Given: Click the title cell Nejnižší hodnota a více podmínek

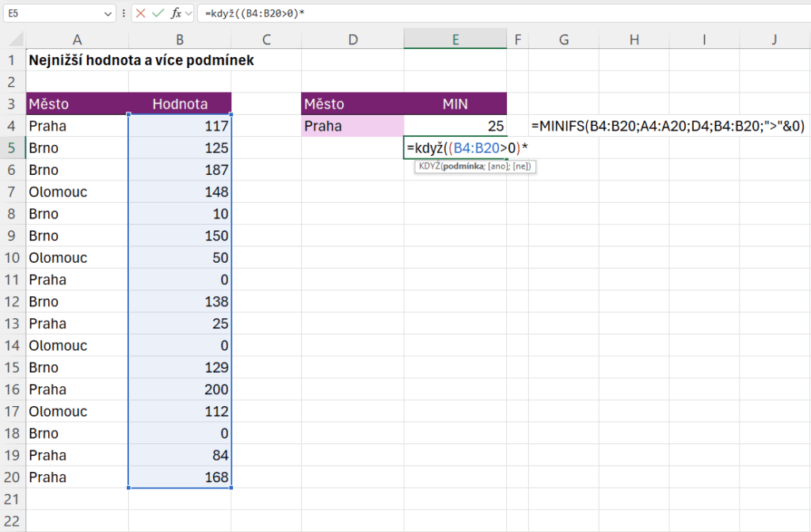Looking at the screenshot, I should coord(141,60).
